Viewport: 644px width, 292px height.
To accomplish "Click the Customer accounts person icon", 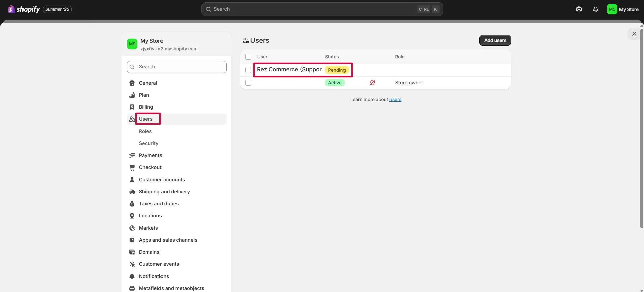I will click(x=132, y=180).
